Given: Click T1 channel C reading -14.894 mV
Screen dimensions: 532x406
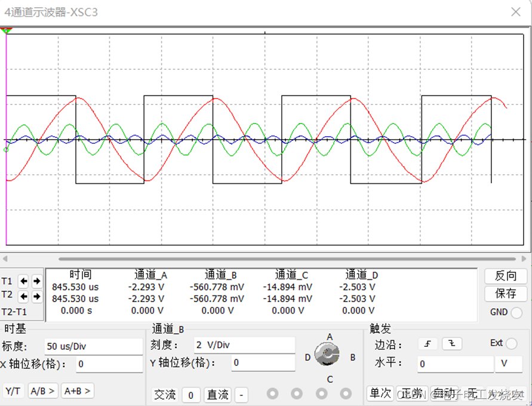Looking at the screenshot, I should tap(287, 287).
